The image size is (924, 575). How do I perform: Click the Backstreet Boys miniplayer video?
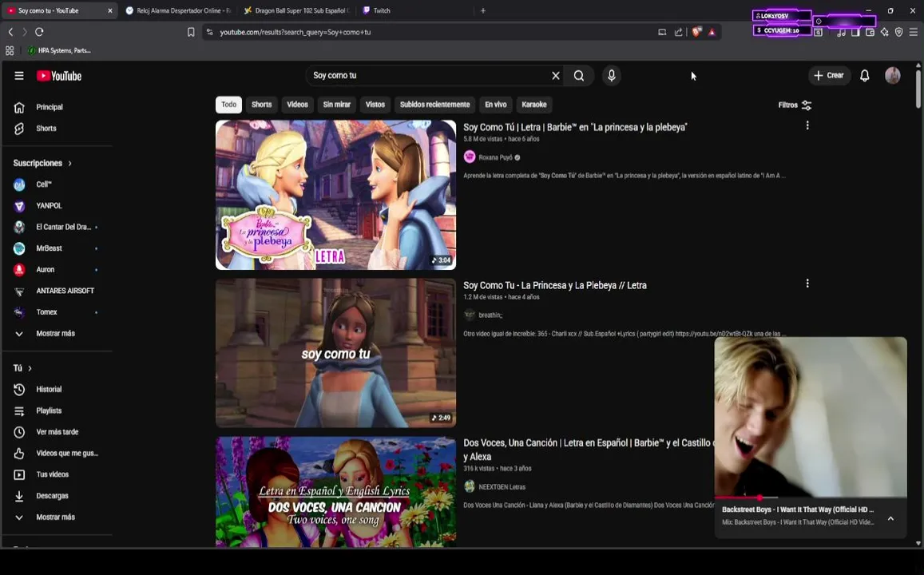pyautogui.click(x=811, y=417)
